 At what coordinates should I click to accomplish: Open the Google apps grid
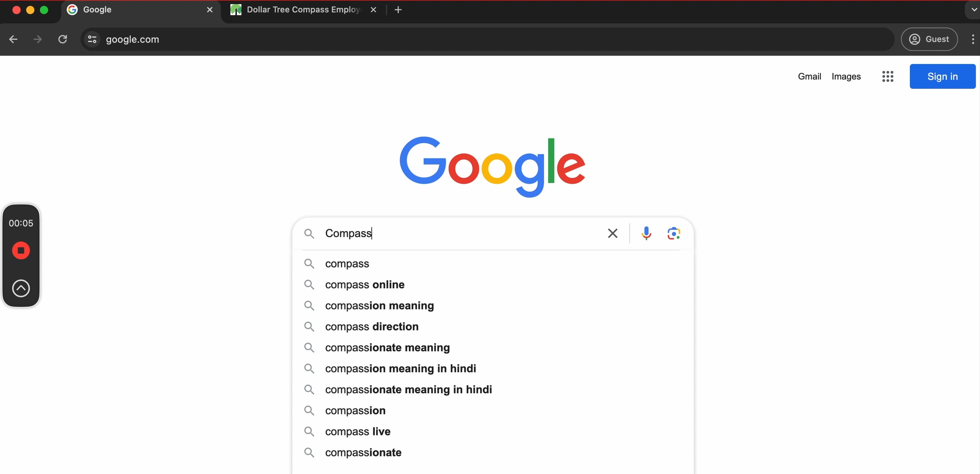point(887,77)
